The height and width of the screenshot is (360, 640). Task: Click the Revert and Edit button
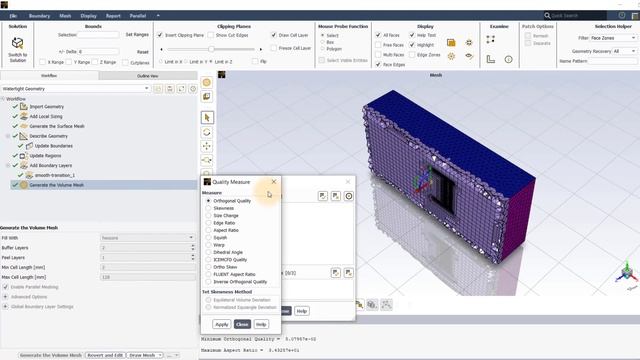[x=105, y=355]
